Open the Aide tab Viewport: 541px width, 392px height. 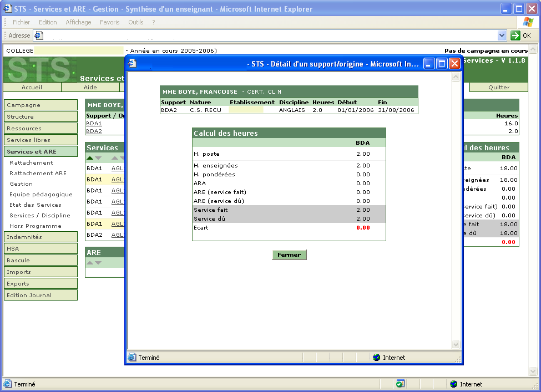[90, 87]
